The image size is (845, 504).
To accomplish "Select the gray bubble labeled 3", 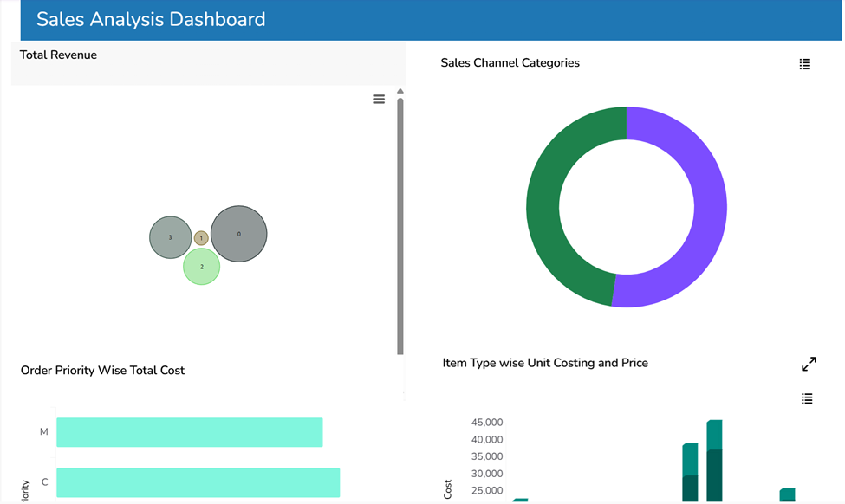I will coord(170,237).
